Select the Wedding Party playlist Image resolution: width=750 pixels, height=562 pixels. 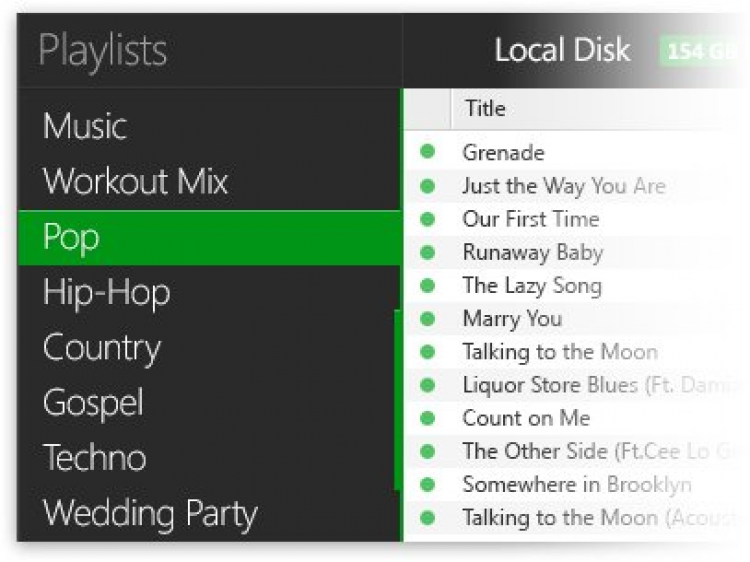pyautogui.click(x=151, y=514)
